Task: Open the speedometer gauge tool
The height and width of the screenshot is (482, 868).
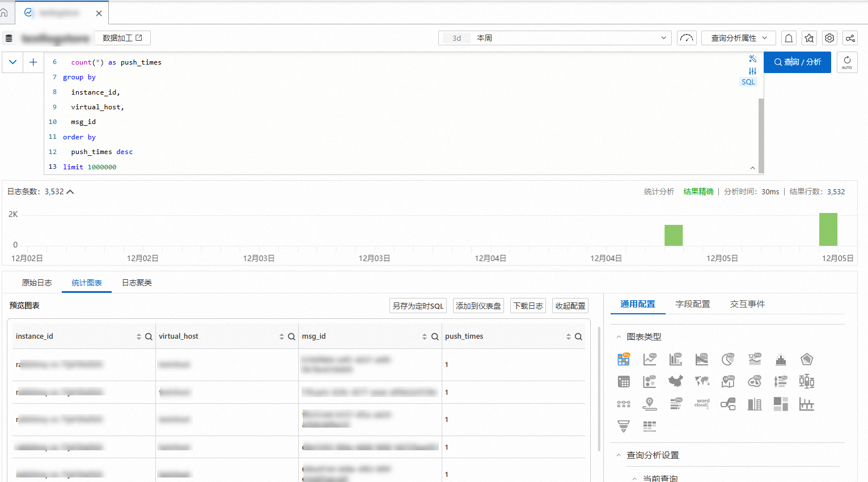Action: point(687,38)
